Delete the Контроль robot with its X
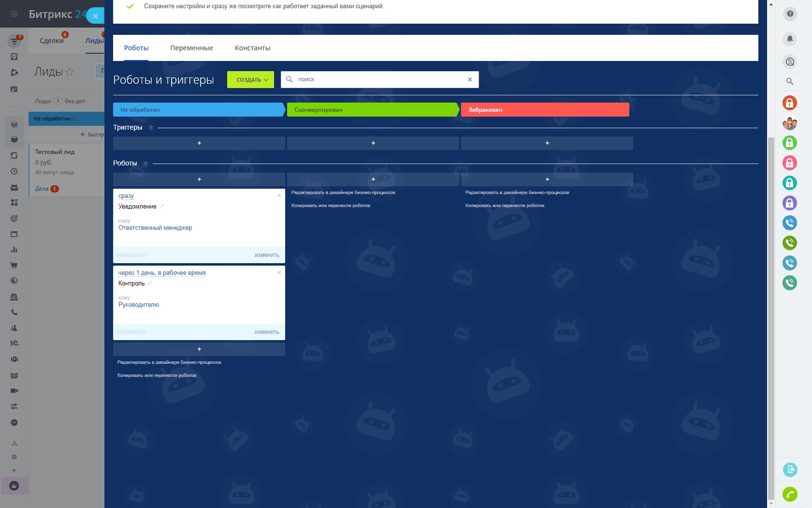 (x=279, y=272)
